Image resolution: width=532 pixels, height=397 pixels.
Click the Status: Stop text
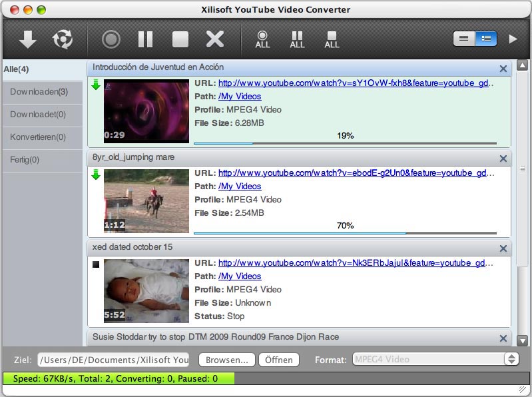tap(219, 316)
